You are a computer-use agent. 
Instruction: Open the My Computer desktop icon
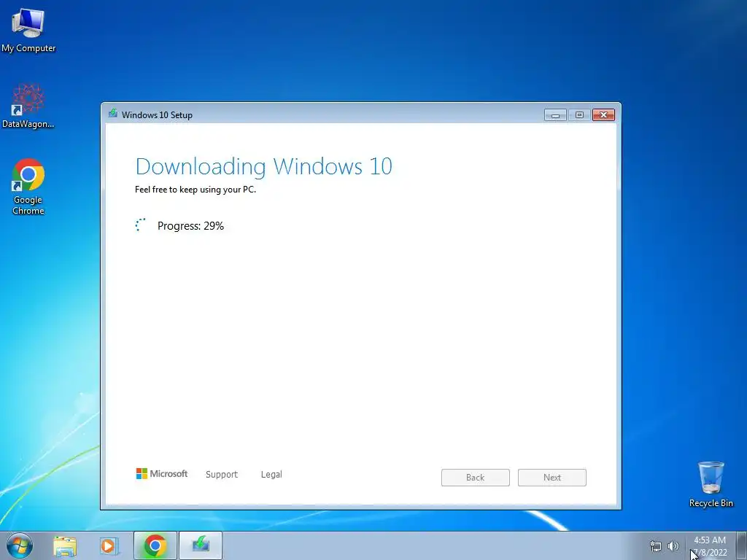[x=28, y=30]
